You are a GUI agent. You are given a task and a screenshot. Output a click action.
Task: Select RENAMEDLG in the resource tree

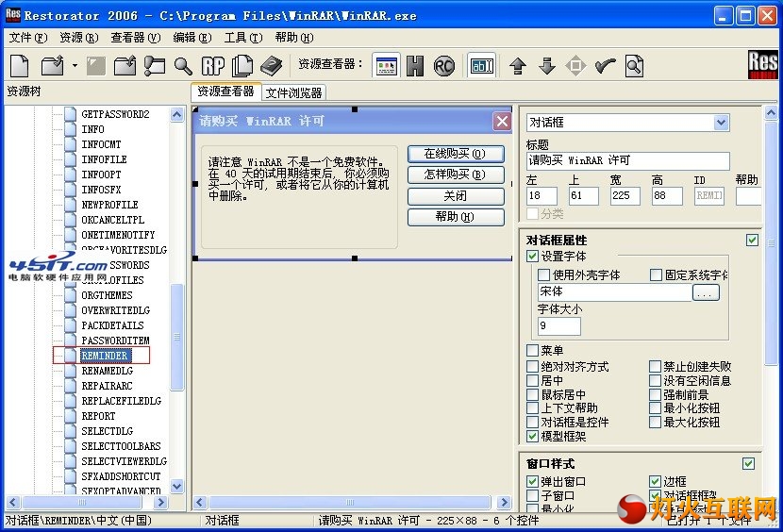point(108,371)
